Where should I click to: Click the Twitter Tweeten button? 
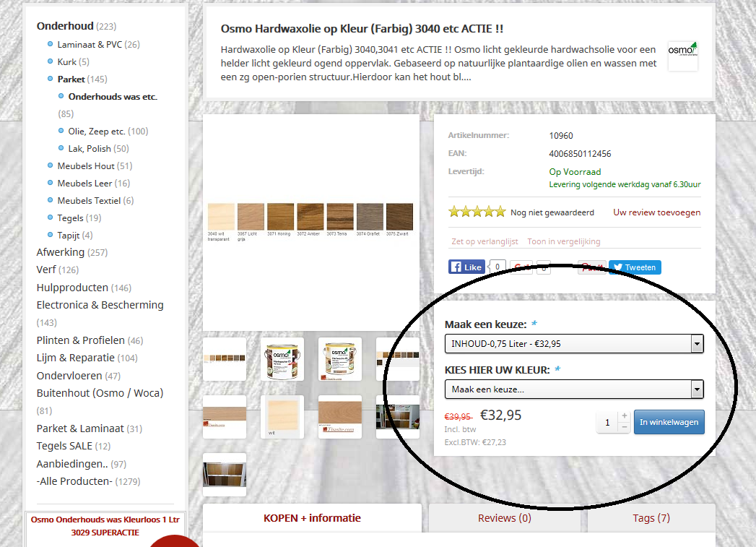635,267
